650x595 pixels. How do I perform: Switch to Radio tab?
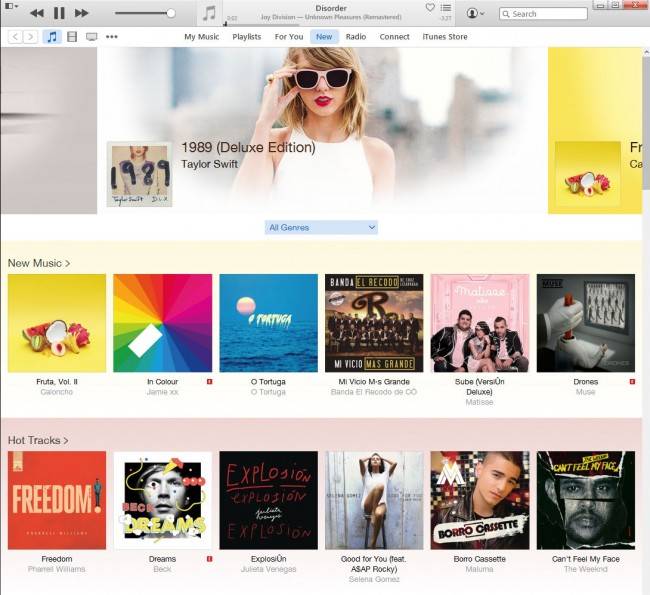[x=356, y=37]
